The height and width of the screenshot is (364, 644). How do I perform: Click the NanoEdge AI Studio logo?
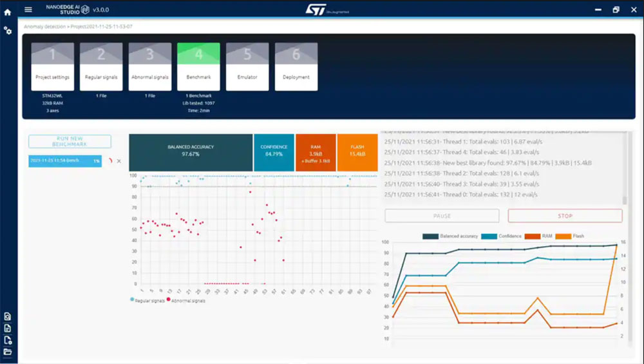pos(68,10)
